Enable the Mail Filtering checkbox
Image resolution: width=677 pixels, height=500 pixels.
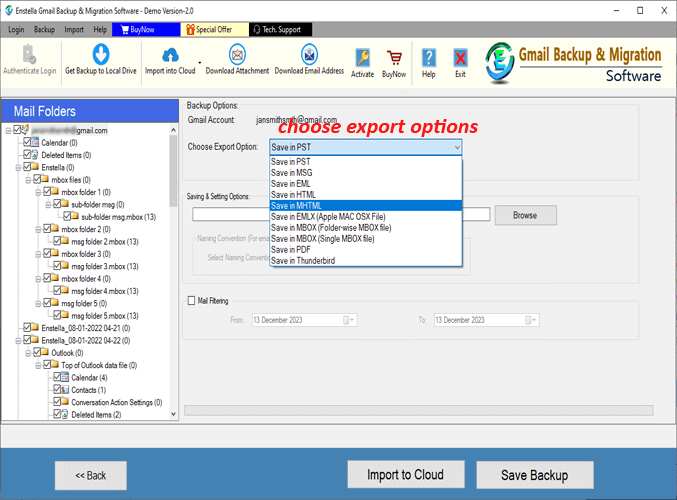[x=191, y=301]
